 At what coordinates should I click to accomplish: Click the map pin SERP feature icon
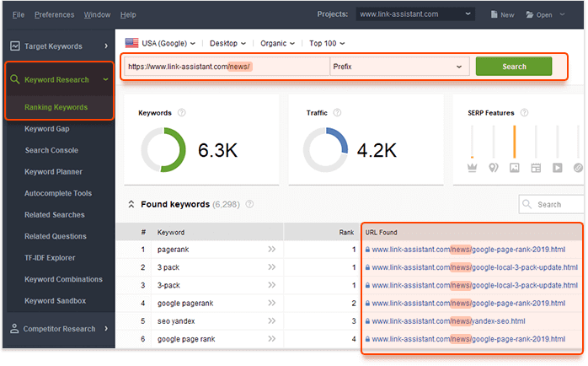coord(494,168)
